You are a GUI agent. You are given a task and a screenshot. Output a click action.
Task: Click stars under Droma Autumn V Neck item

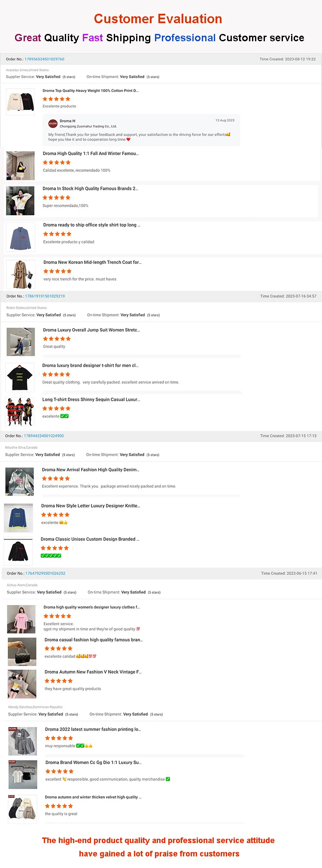coord(59,681)
